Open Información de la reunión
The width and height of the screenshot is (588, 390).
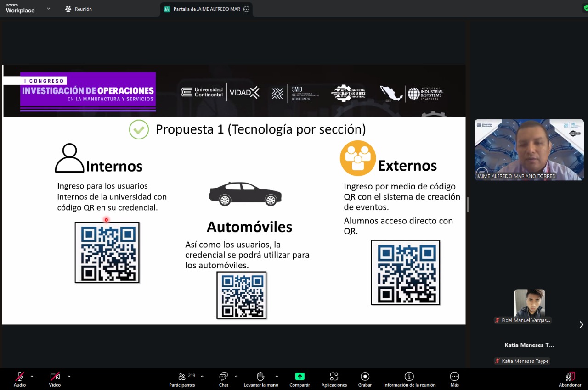409,379
